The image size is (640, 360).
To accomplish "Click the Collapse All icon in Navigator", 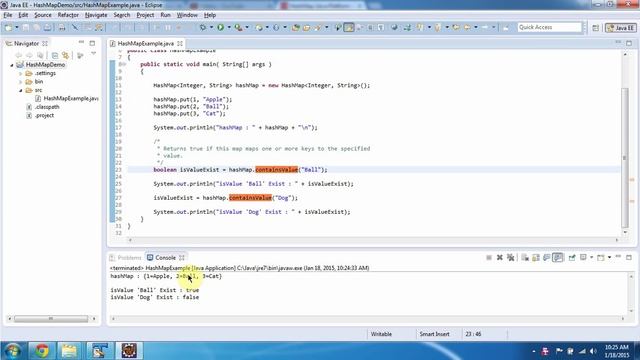I will [x=55, y=55].
